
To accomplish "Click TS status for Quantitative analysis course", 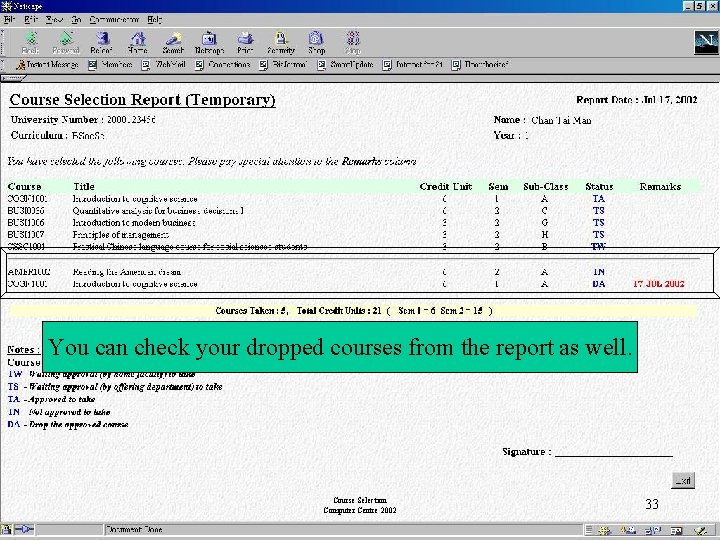I will (598, 211).
